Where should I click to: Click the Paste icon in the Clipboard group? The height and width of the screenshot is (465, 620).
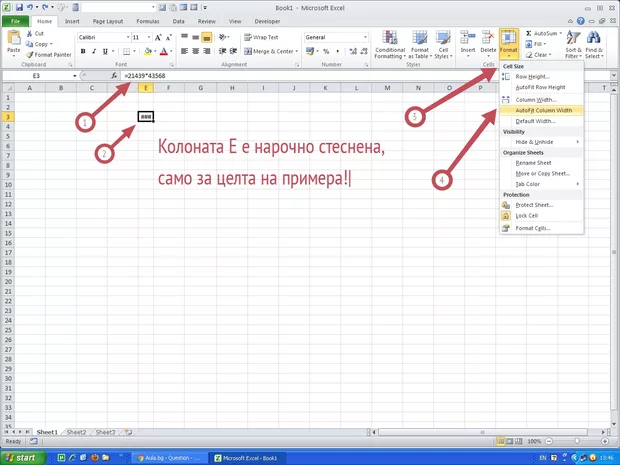pyautogui.click(x=14, y=38)
